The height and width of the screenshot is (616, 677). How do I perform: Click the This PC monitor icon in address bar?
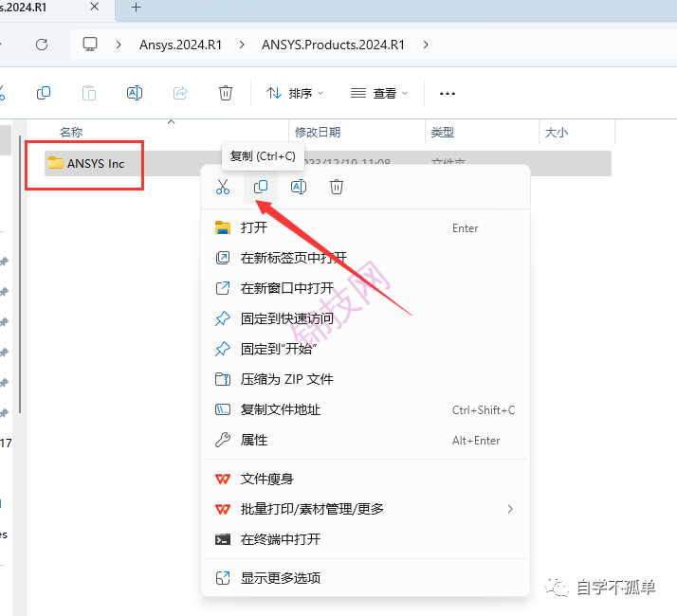point(90,45)
